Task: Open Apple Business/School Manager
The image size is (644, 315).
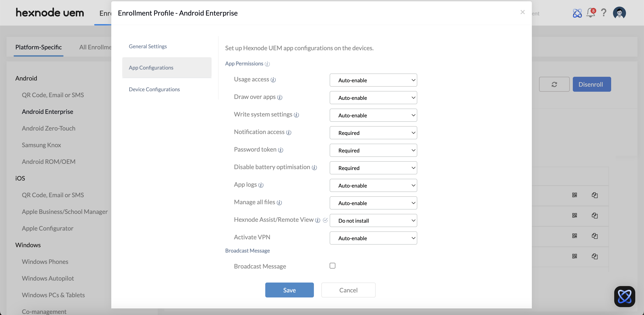Action: pos(65,212)
